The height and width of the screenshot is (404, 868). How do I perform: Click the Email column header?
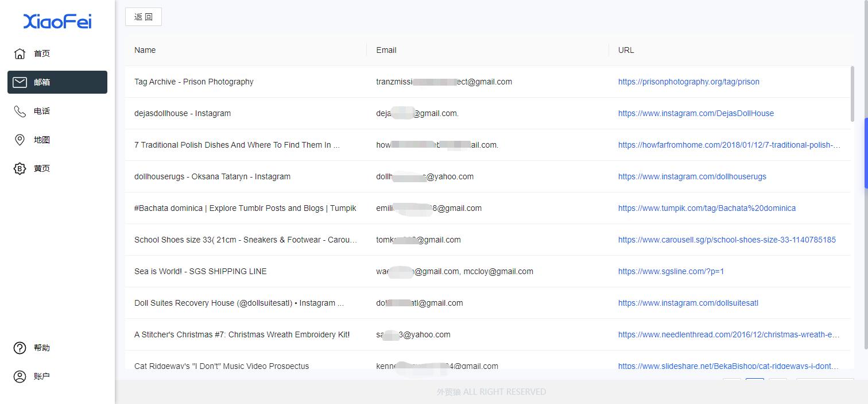coord(386,50)
